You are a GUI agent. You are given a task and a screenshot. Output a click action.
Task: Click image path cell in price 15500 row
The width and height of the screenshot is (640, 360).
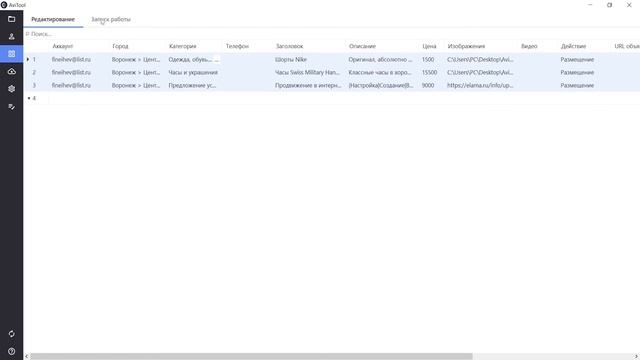point(480,72)
